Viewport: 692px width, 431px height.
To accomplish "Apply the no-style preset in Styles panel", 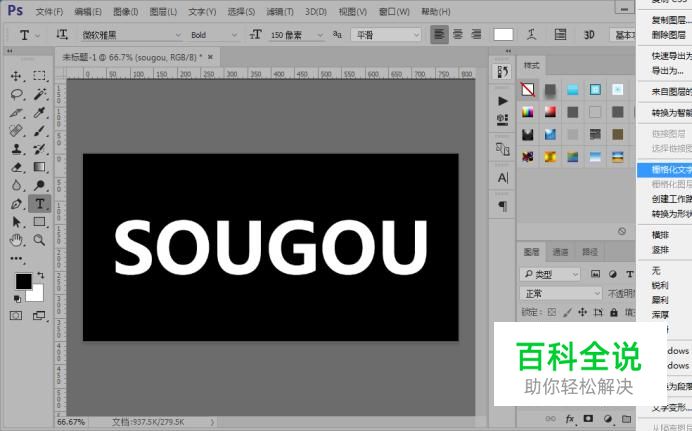I will pos(527,90).
